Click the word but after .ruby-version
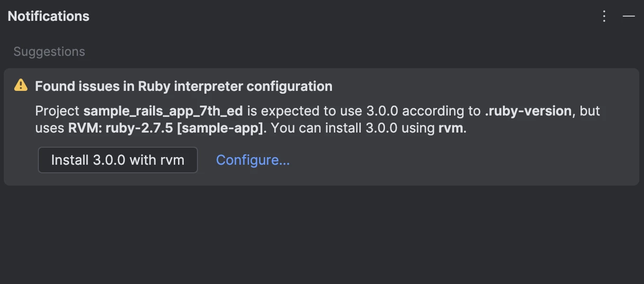Viewport: 644px width, 284px height. tap(590, 111)
